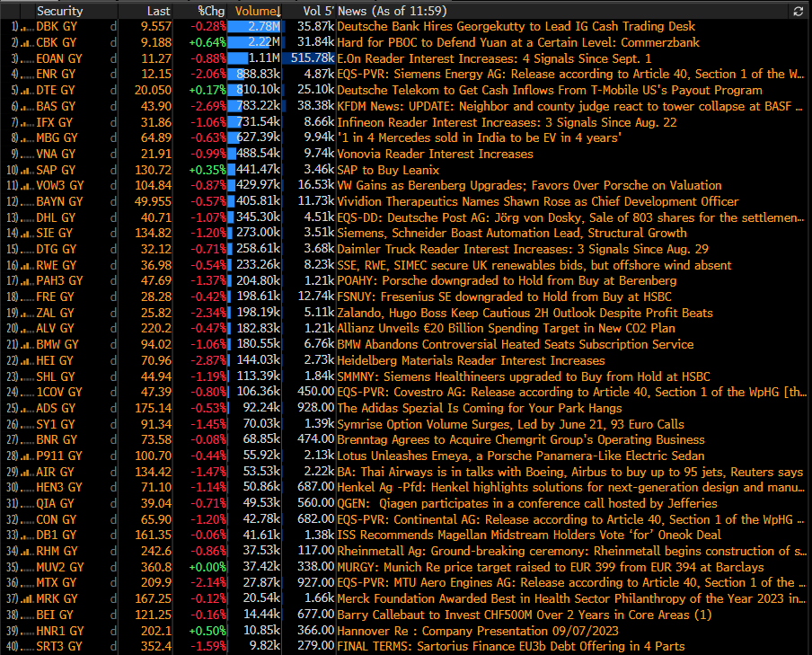Open FINAL TERMS: Sartorius Finance headline
This screenshot has height=655, width=812.
[x=511, y=647]
